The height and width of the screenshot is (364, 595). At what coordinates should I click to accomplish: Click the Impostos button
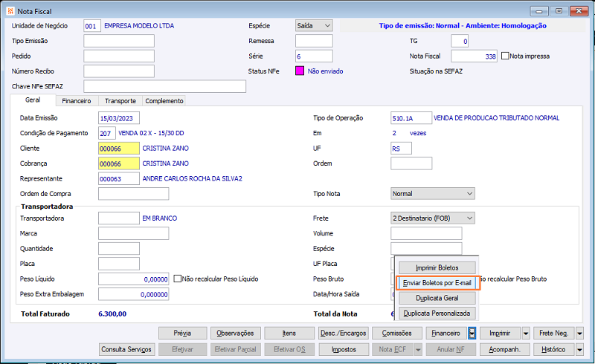click(x=344, y=350)
